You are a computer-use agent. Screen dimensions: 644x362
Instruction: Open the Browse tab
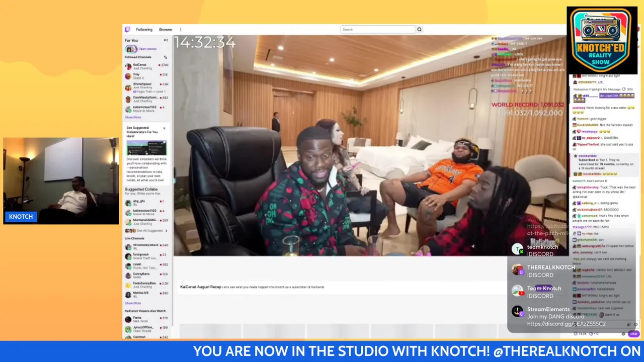[x=166, y=30]
